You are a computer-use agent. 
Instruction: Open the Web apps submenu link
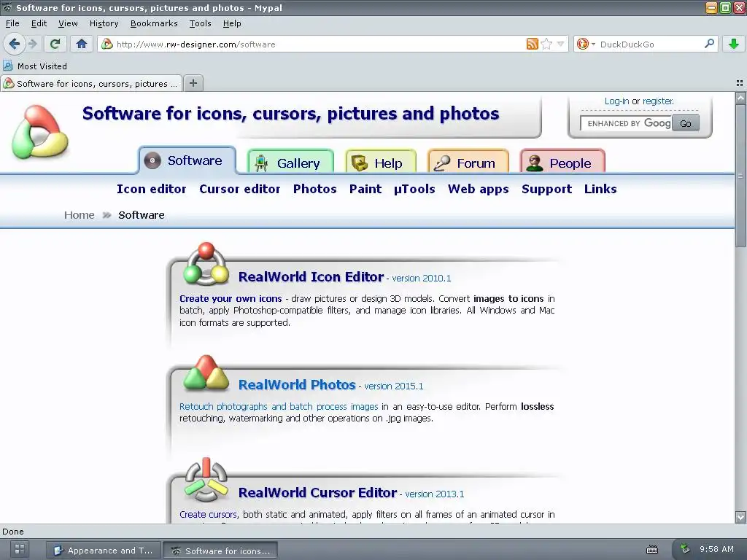coord(479,189)
